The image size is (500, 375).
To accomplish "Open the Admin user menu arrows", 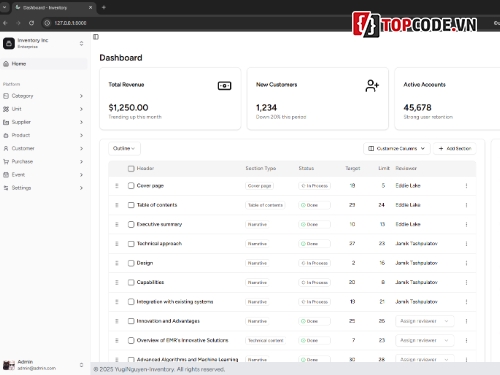I will pyautogui.click(x=81, y=365).
